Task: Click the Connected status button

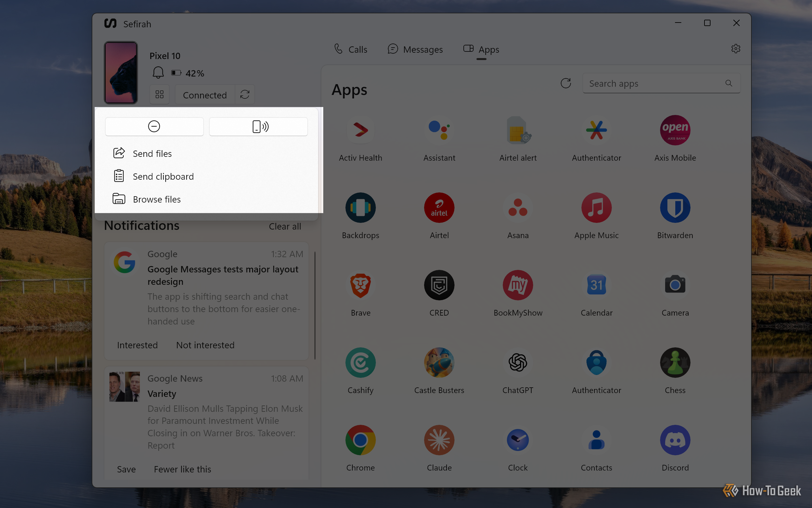Action: click(205, 95)
